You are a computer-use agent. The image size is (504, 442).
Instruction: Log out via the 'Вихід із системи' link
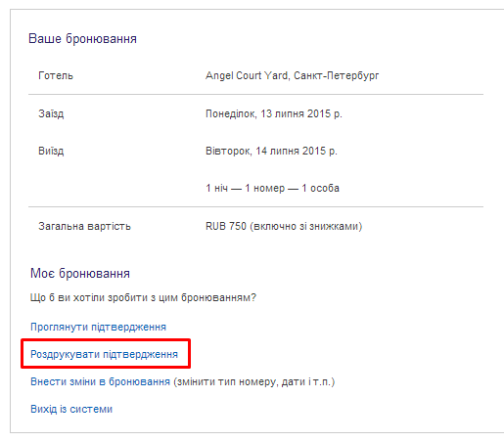coord(71,409)
